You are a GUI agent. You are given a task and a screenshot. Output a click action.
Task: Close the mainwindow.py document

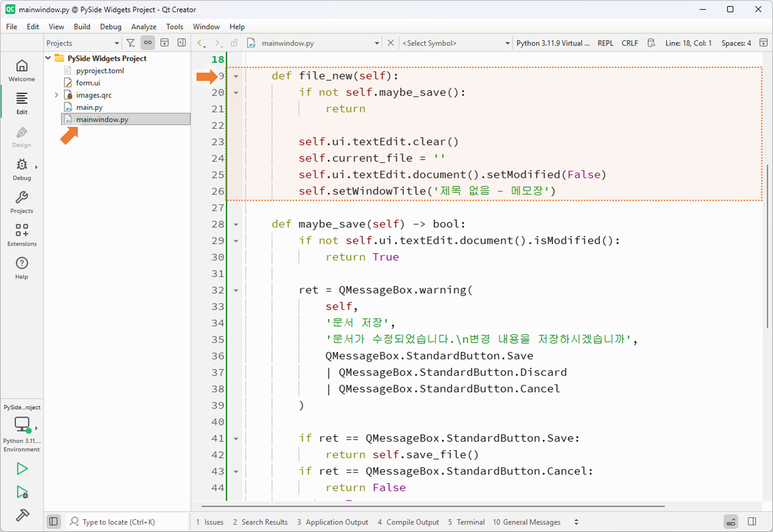pos(391,43)
